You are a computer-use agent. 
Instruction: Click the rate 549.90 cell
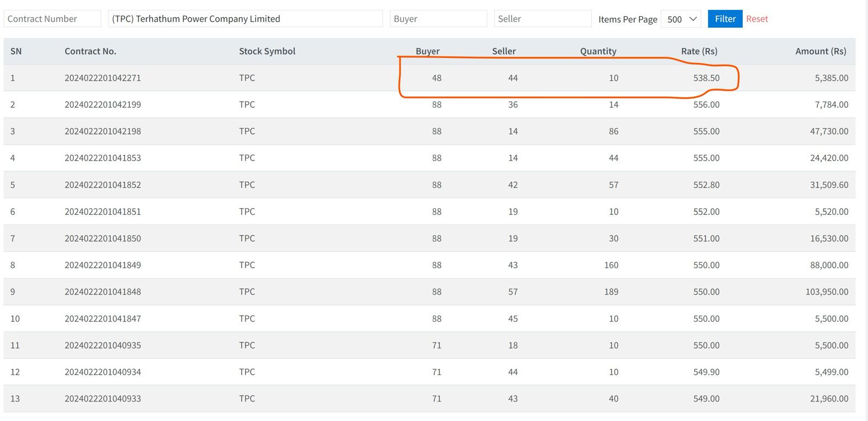click(x=706, y=372)
